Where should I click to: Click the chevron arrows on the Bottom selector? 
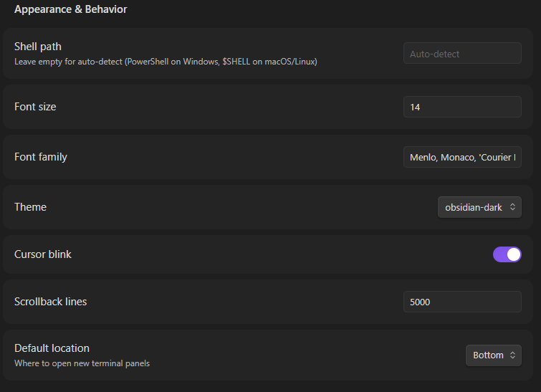pyautogui.click(x=512, y=355)
